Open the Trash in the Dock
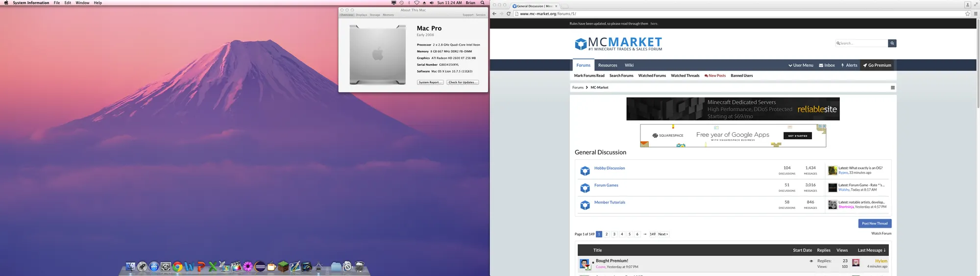The image size is (980, 276). coord(360,266)
